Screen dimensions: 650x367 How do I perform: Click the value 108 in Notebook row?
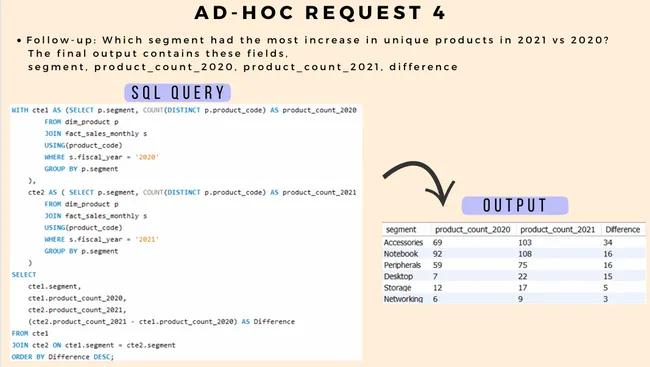525,253
